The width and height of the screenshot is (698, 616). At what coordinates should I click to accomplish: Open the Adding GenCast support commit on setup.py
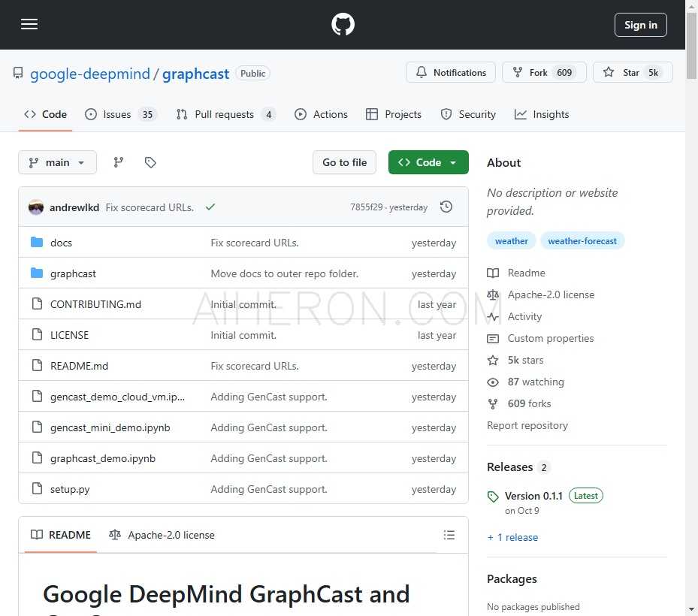click(269, 489)
